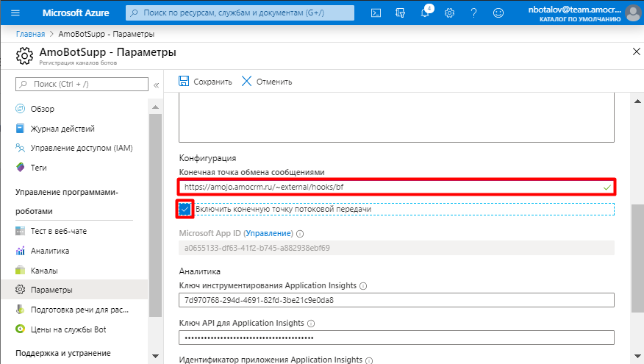Show info tooltip for Microsoft App ID

pos(300,234)
